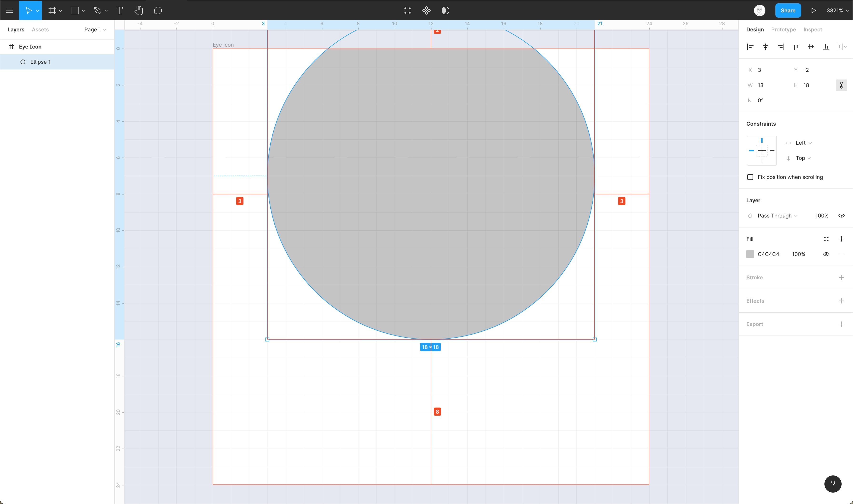Click the Mask toggle icon in toolbar
853x504 pixels.
[x=445, y=10]
